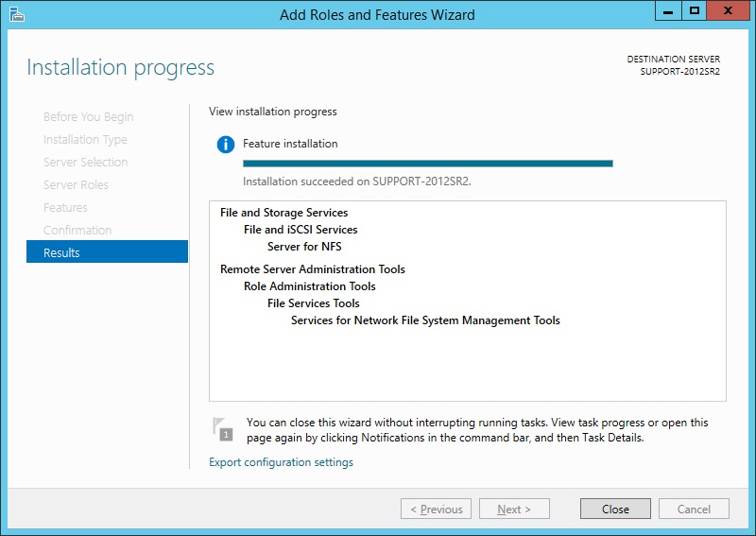Click the notifications flag icon
This screenshot has width=756, height=536.
[x=222, y=428]
